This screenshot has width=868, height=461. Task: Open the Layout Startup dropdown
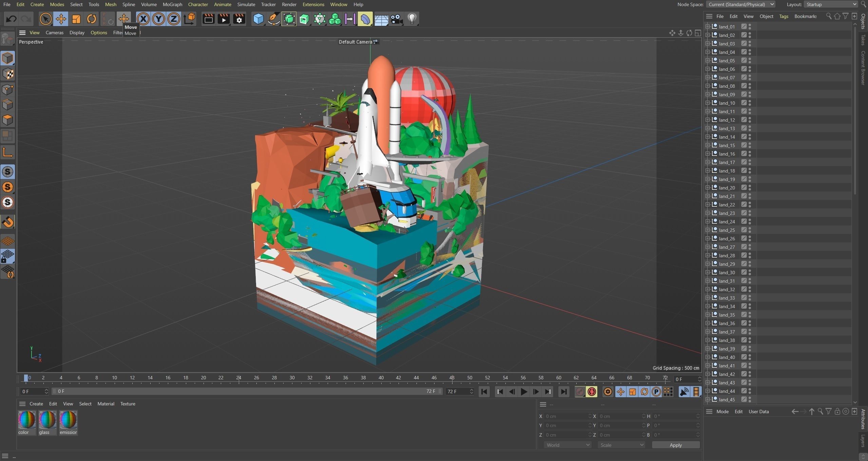(831, 4)
